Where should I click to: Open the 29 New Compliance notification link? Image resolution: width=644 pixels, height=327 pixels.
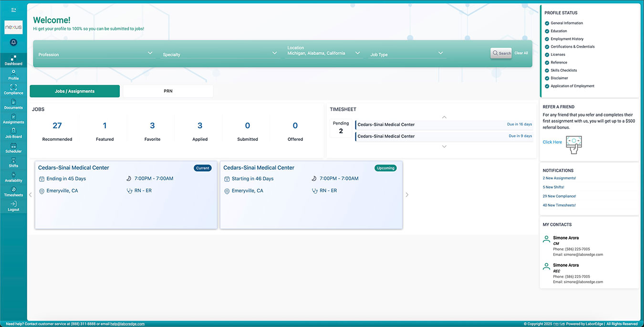(x=559, y=196)
